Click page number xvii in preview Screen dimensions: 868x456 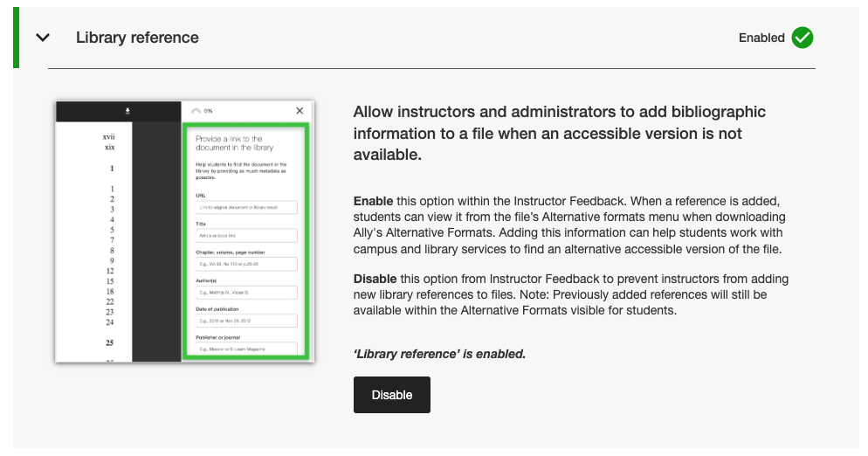[x=109, y=137]
